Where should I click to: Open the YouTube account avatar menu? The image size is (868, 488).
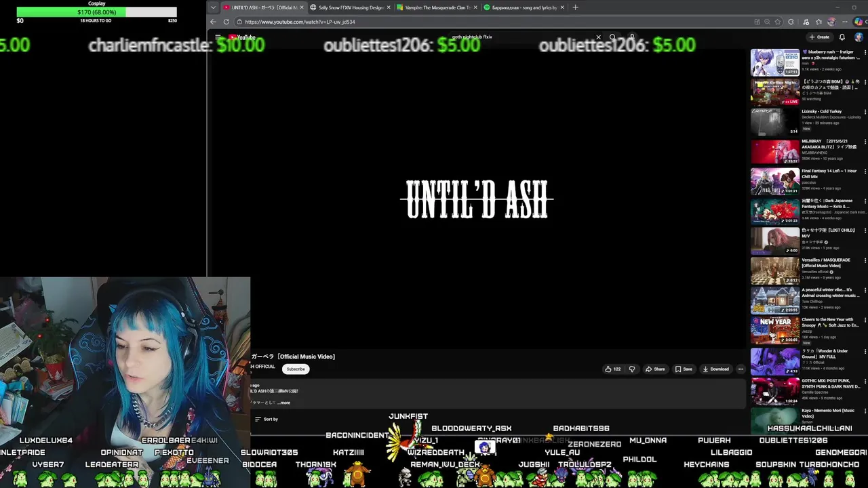coord(859,37)
